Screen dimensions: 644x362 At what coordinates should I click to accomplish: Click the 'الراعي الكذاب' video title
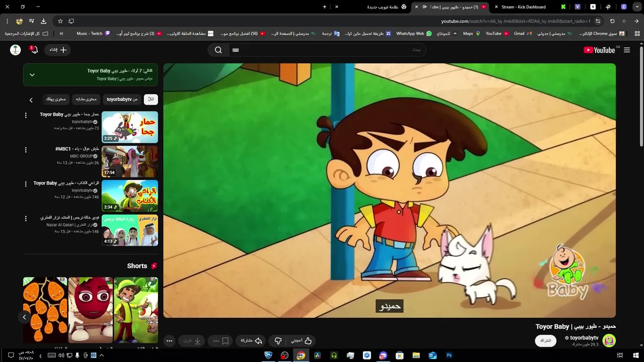pyautogui.click(x=66, y=184)
